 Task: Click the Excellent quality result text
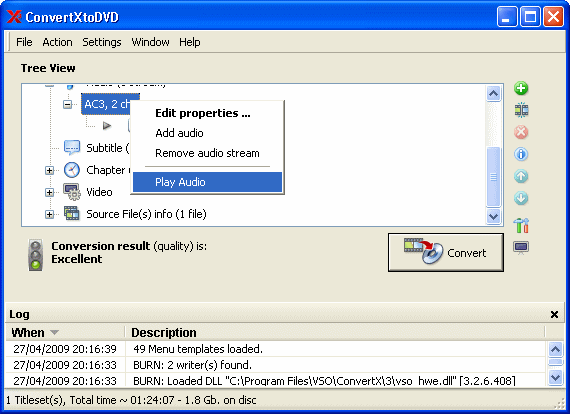(x=77, y=259)
